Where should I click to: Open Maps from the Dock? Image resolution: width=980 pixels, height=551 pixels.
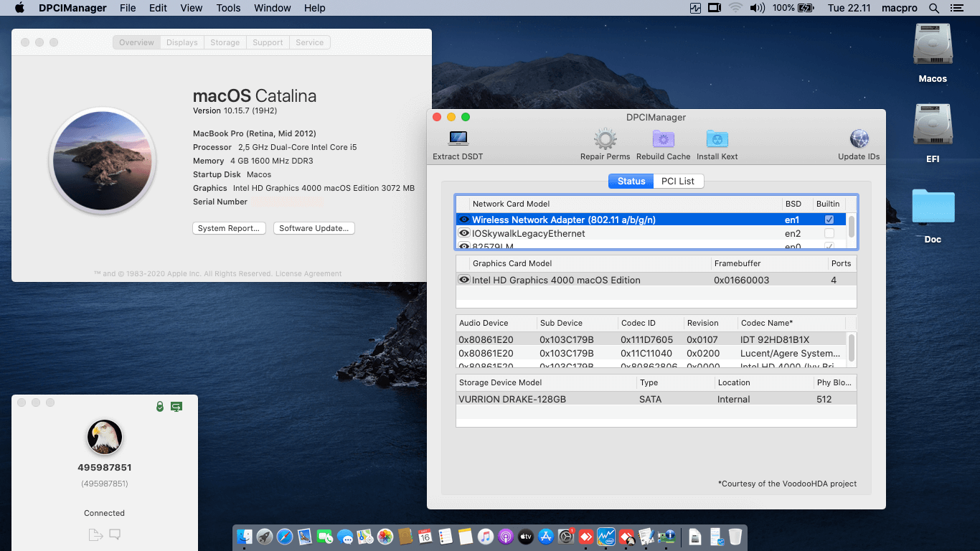pyautogui.click(x=365, y=536)
